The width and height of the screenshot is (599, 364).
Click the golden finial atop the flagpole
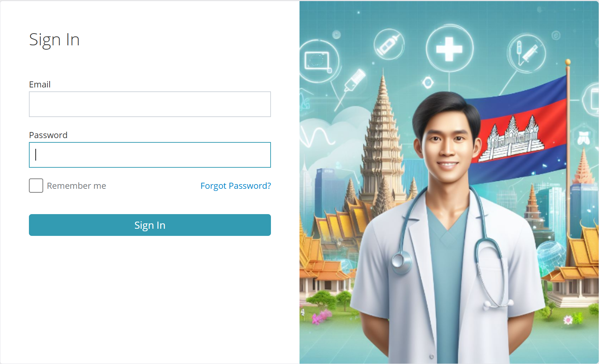pos(568,62)
